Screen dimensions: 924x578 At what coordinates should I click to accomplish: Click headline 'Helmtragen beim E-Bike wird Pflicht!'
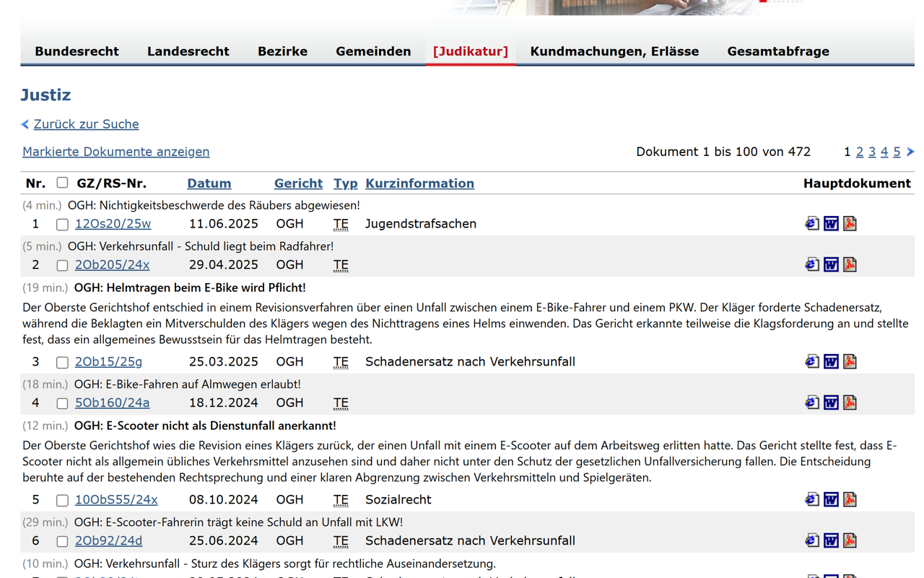point(190,288)
